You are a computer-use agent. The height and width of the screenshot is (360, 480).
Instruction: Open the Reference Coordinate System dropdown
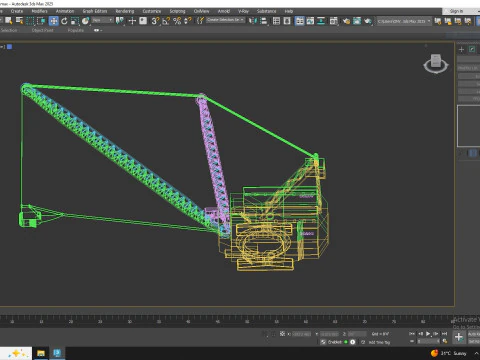(x=103, y=20)
